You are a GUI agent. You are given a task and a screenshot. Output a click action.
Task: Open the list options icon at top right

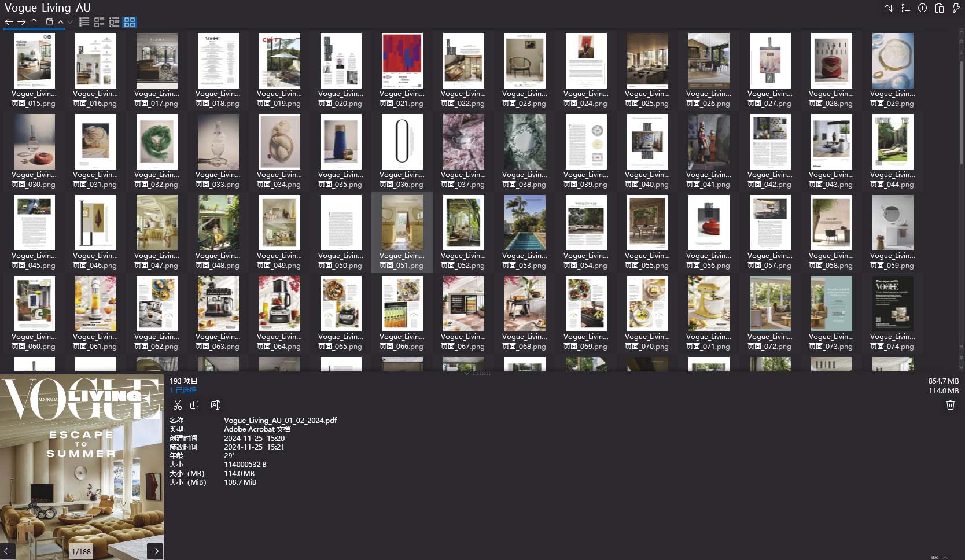(906, 8)
